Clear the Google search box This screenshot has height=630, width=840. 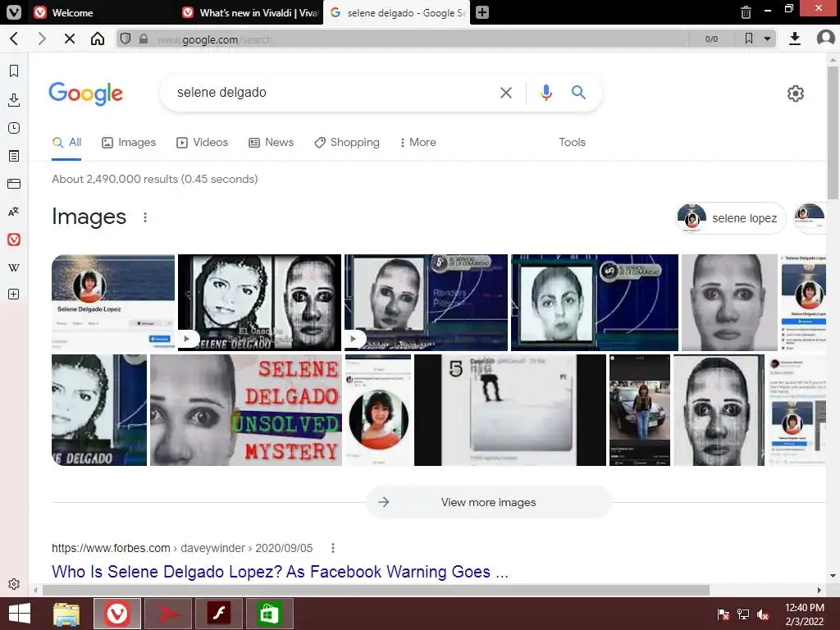click(505, 93)
